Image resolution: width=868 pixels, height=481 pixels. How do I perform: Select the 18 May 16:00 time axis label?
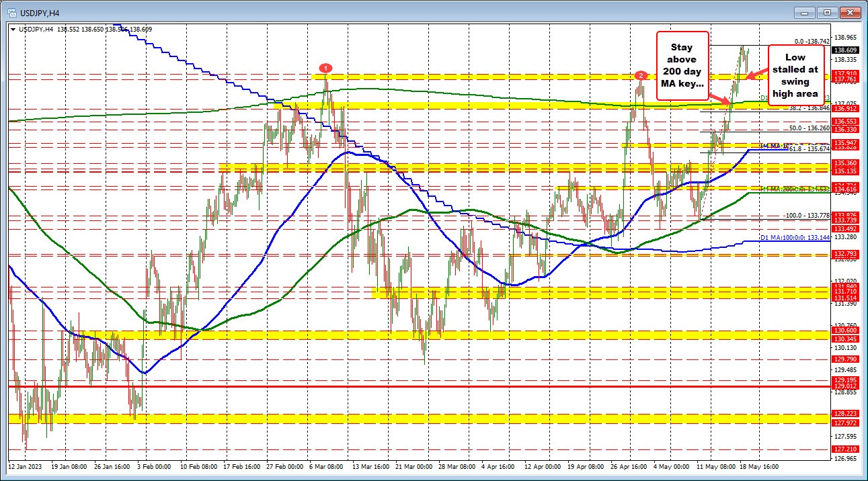(758, 466)
